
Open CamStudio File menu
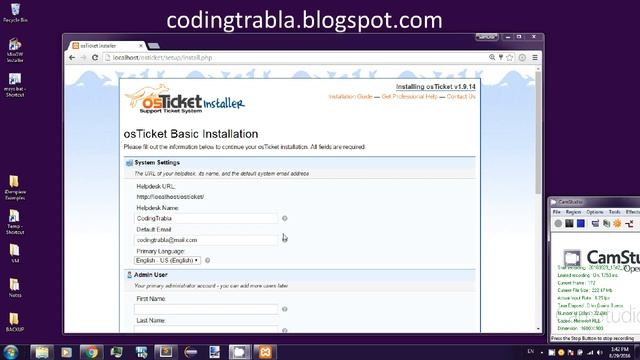pos(557,212)
